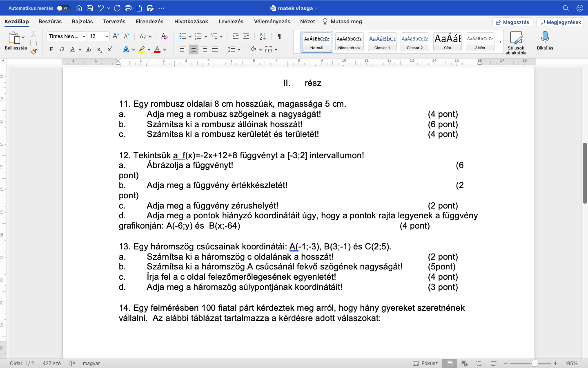Click the Sort A-Z icon

[x=263, y=36]
